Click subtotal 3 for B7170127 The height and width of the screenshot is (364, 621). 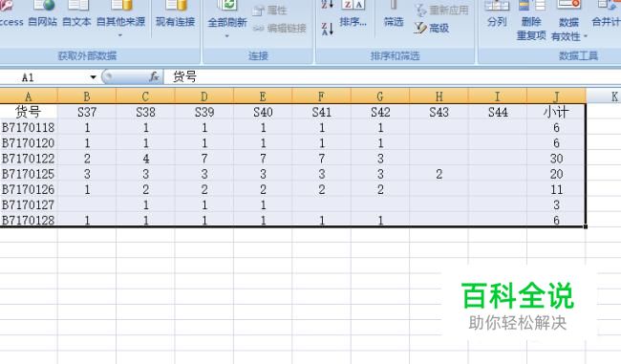(x=556, y=204)
